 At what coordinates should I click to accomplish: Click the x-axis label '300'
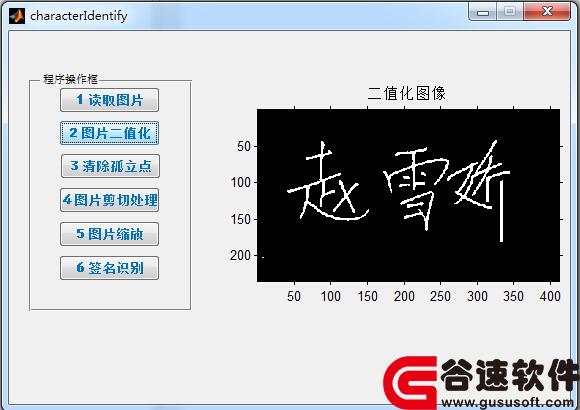tap(477, 296)
